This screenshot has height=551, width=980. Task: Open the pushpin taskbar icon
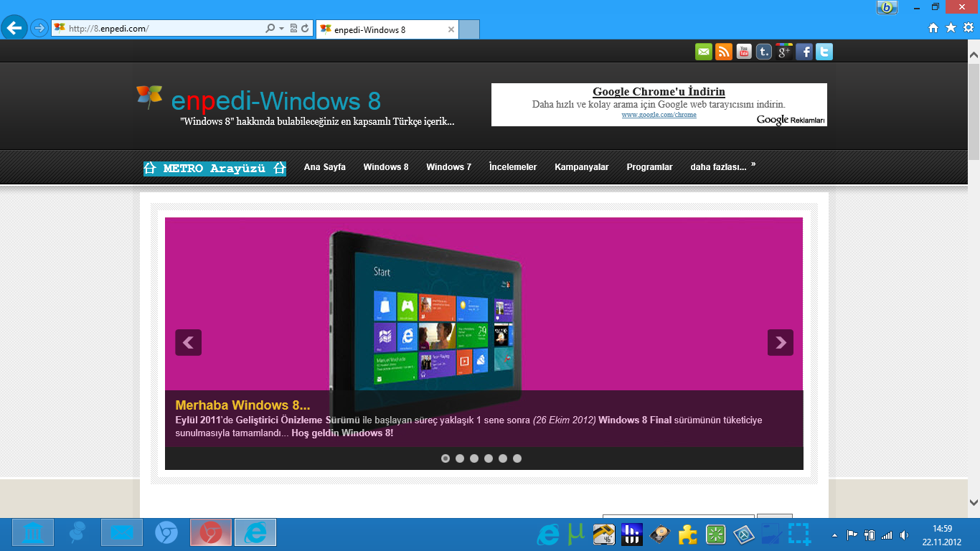(77, 533)
